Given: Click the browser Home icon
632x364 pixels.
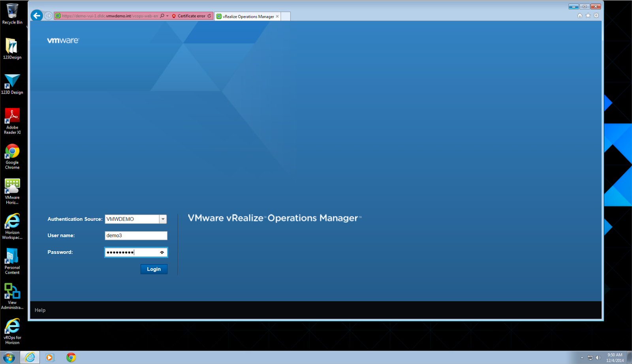Looking at the screenshot, I should [580, 16].
